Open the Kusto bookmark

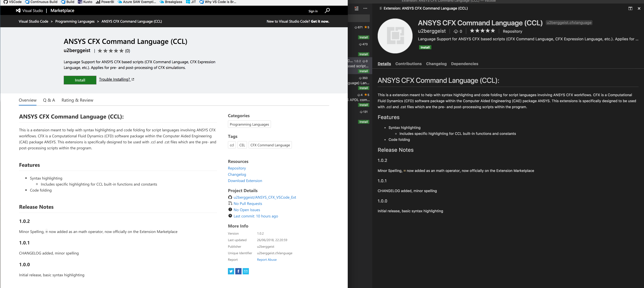tap(85, 2)
